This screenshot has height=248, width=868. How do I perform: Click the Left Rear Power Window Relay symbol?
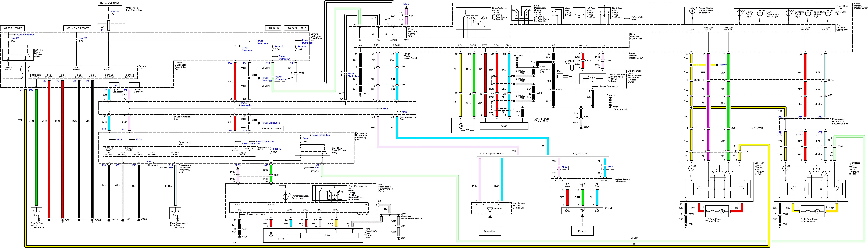click(x=17, y=54)
